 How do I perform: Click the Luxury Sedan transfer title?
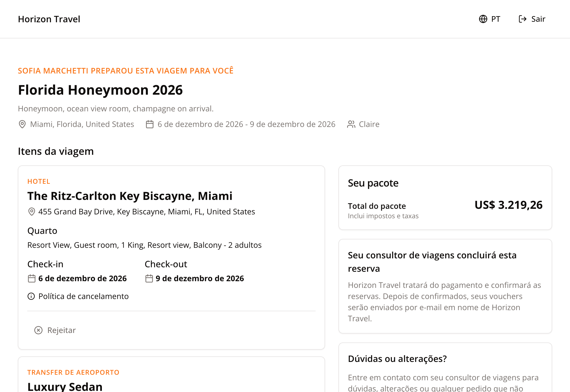point(65,387)
